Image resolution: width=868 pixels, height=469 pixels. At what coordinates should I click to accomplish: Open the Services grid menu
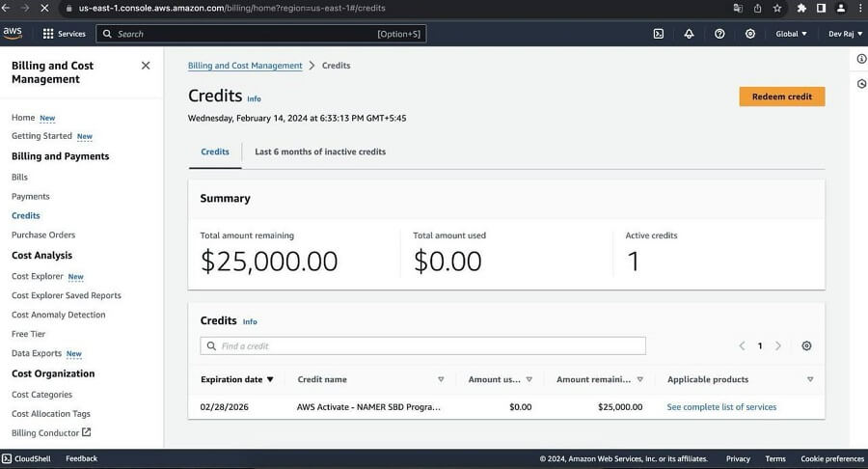point(65,34)
